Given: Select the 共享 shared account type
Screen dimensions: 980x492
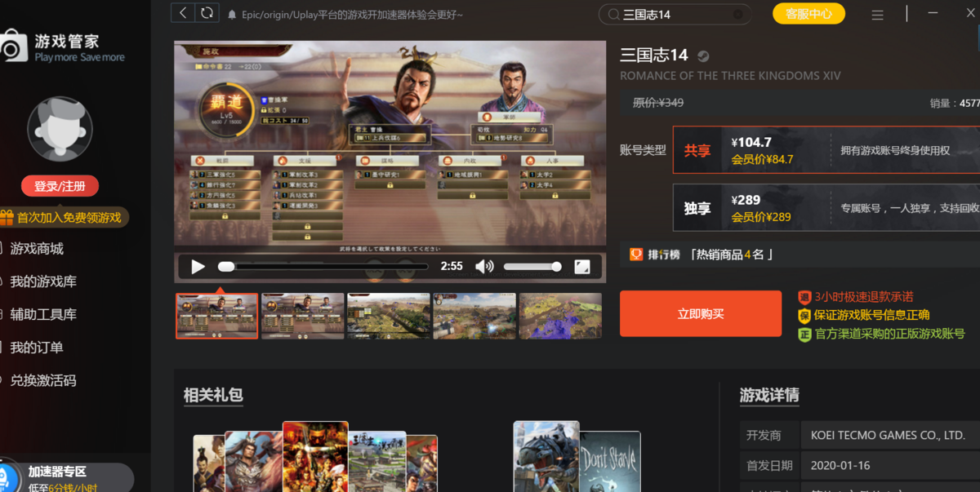Looking at the screenshot, I should click(x=697, y=150).
